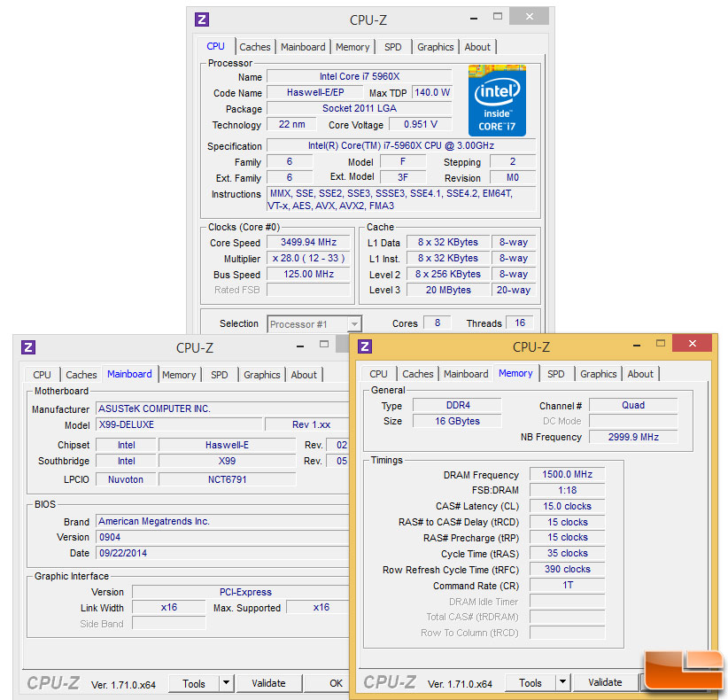The height and width of the screenshot is (700, 728).
Task: Click Validate button in Mainboard window
Action: tap(269, 683)
